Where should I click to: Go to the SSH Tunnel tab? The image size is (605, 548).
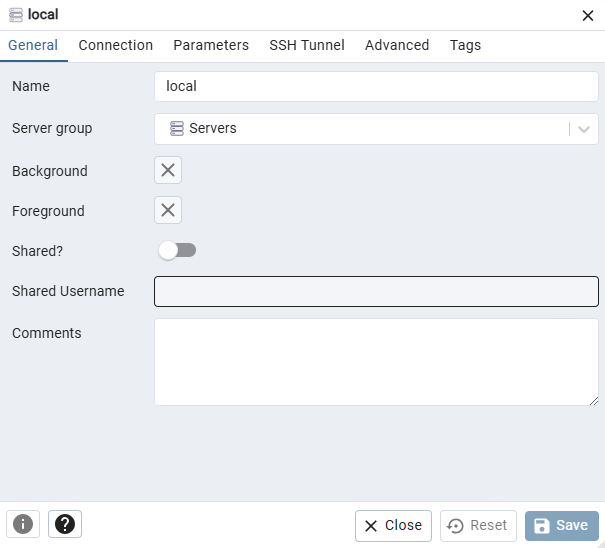click(x=307, y=46)
